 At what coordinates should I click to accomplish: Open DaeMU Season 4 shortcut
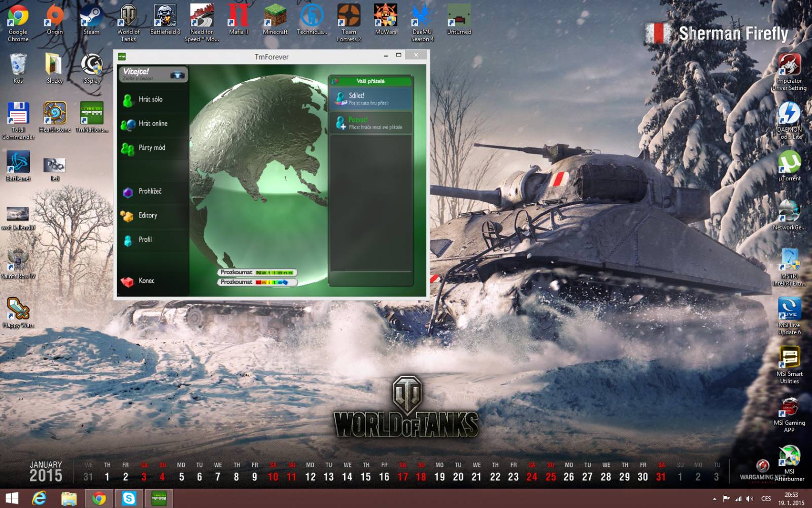[x=422, y=23]
